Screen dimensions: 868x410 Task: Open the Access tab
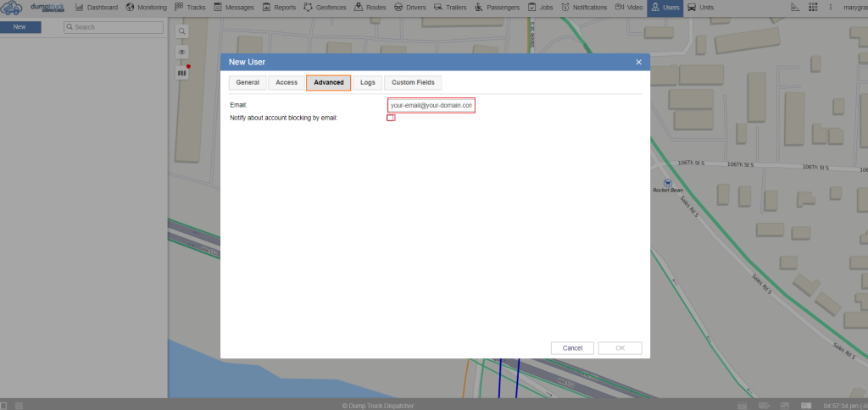(287, 82)
